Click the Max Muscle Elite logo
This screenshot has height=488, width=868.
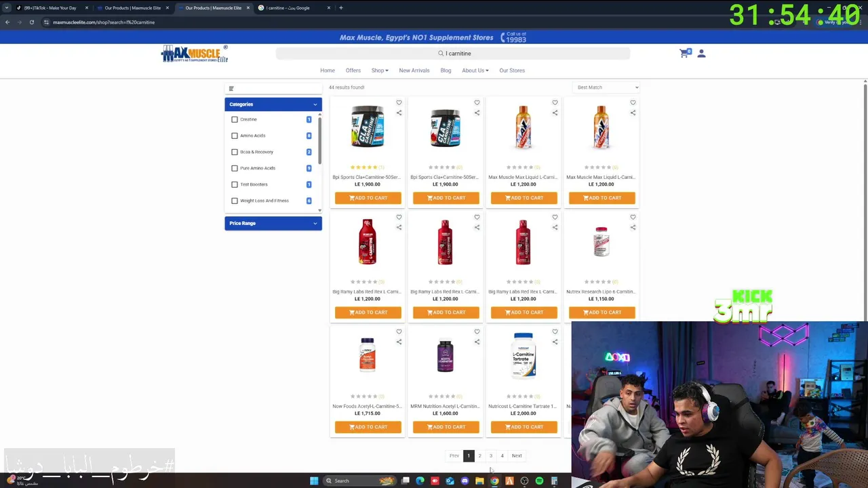coord(195,54)
